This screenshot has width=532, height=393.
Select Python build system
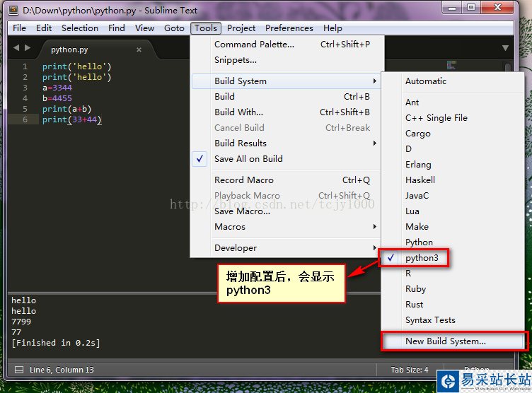[453, 242]
